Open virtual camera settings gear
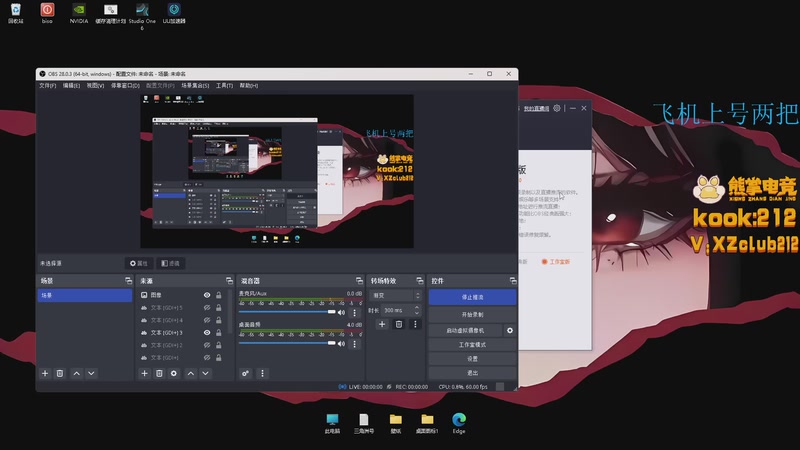This screenshot has width=800, height=450. (x=510, y=331)
